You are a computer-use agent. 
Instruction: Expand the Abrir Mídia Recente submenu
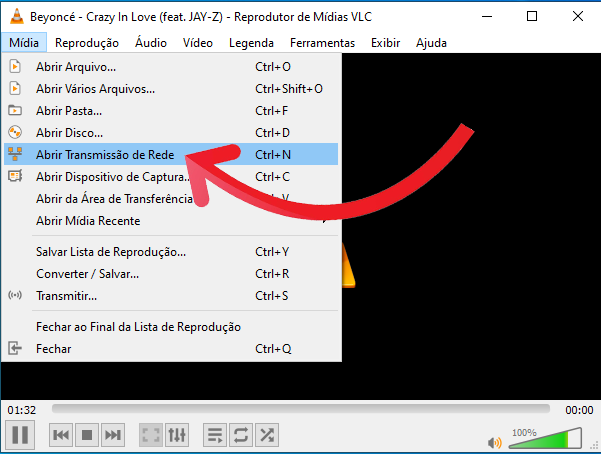88,221
